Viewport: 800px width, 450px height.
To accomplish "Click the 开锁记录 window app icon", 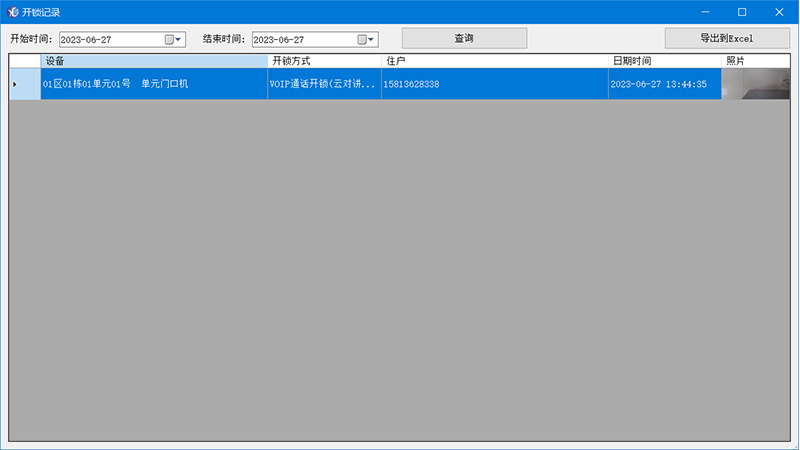I will point(13,12).
